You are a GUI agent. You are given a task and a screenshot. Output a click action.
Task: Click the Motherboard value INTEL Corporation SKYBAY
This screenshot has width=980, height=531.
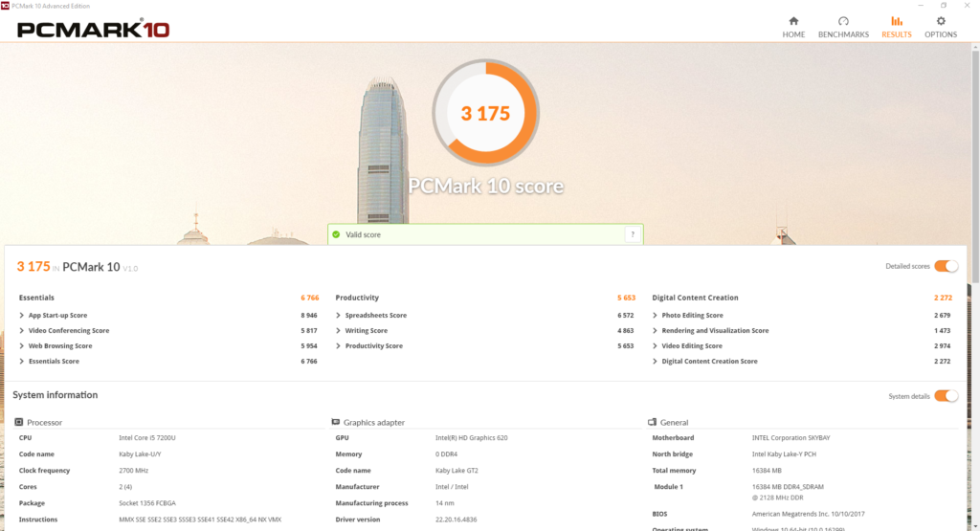point(791,438)
